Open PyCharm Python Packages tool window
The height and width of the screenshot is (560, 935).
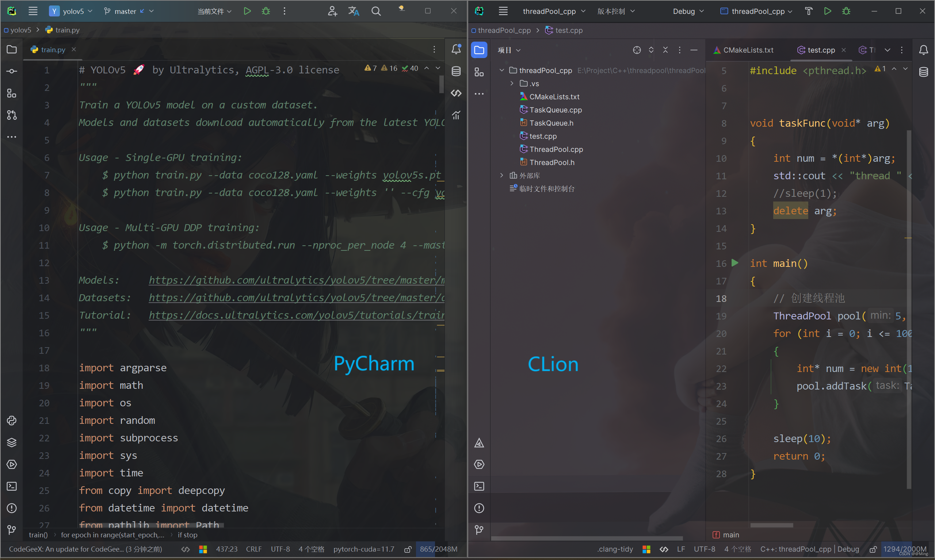click(12, 442)
